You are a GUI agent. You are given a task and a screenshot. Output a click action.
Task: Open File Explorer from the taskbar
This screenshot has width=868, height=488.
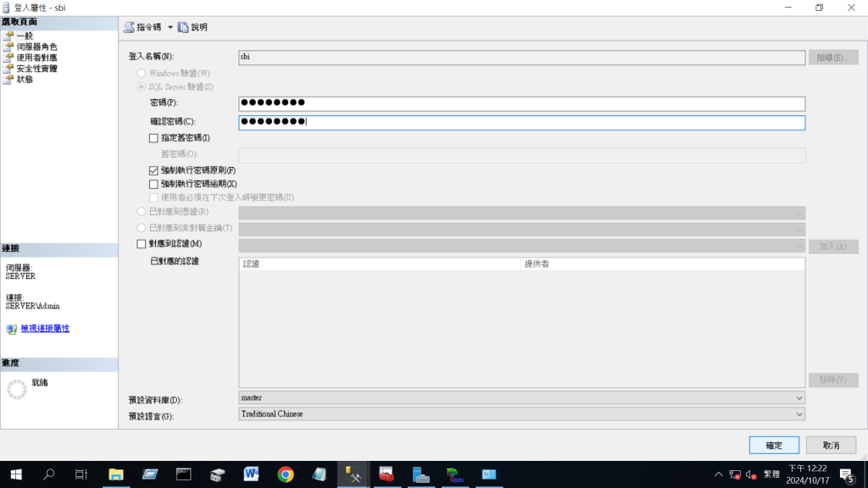click(116, 474)
